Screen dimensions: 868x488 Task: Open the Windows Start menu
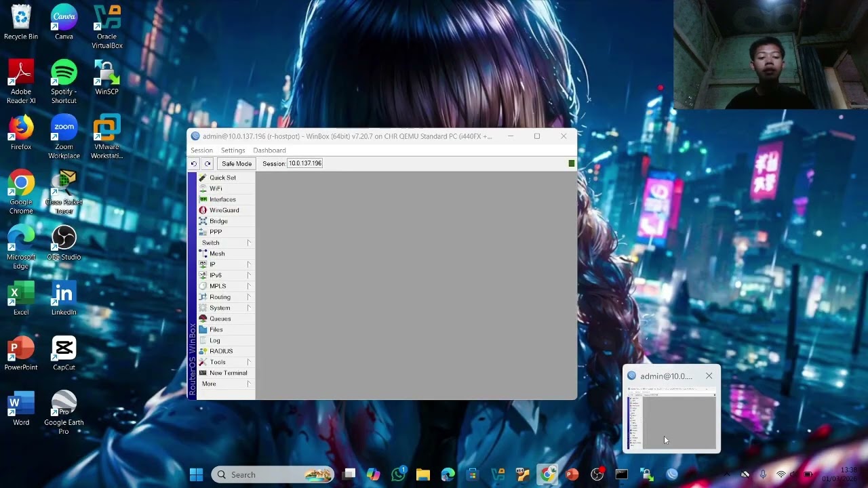[196, 474]
